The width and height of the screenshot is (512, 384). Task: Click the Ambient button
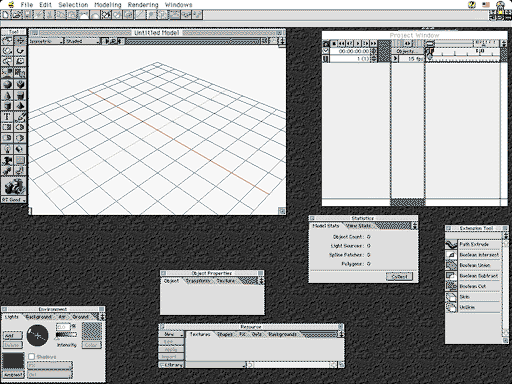(x=13, y=375)
